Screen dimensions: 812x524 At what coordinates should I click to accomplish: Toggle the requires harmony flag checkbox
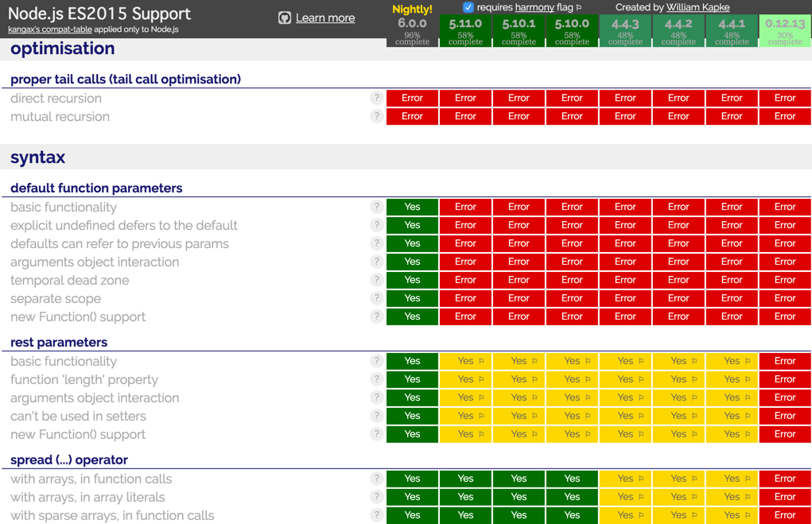click(x=468, y=7)
